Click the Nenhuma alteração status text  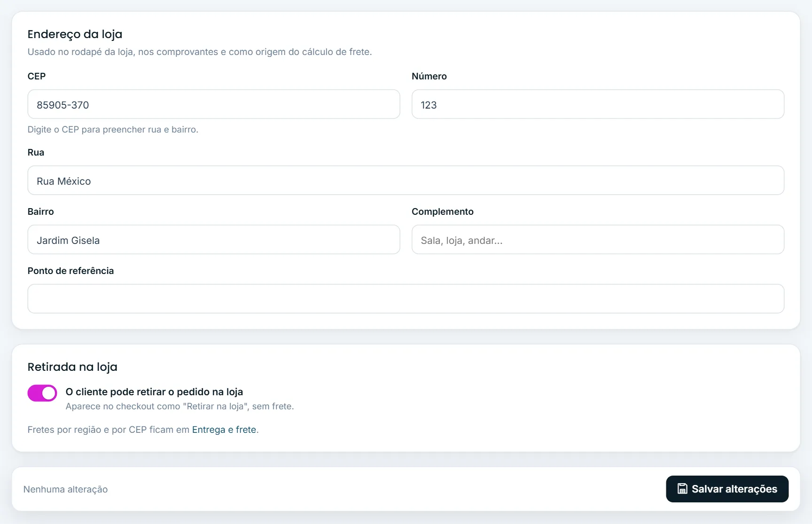(66, 489)
